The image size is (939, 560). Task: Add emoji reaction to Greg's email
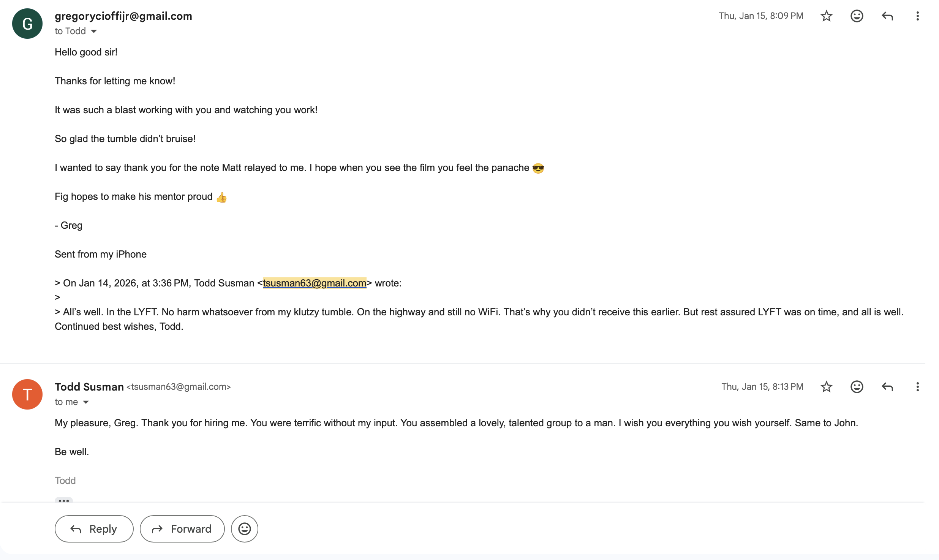(857, 16)
